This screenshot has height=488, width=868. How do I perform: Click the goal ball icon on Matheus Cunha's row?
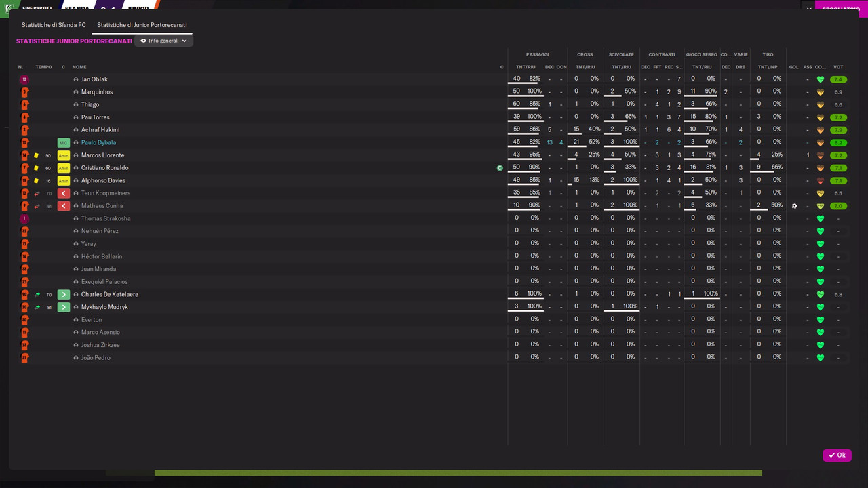pyautogui.click(x=794, y=206)
